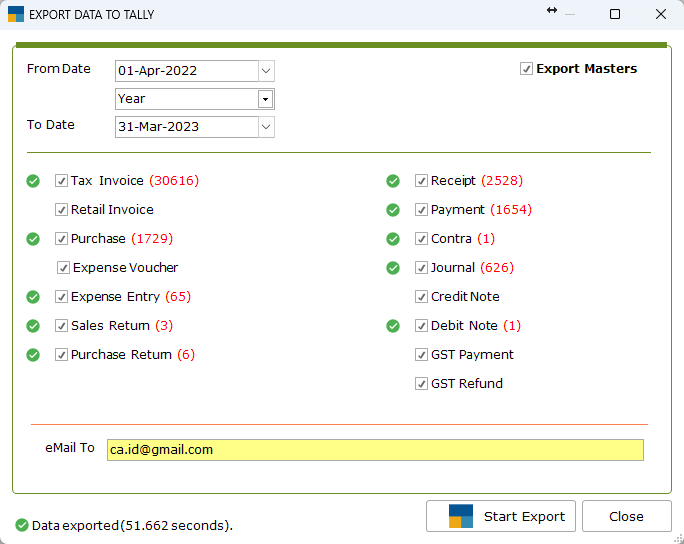Toggle the Sales Return checkbox
This screenshot has height=544, width=684.
point(61,326)
